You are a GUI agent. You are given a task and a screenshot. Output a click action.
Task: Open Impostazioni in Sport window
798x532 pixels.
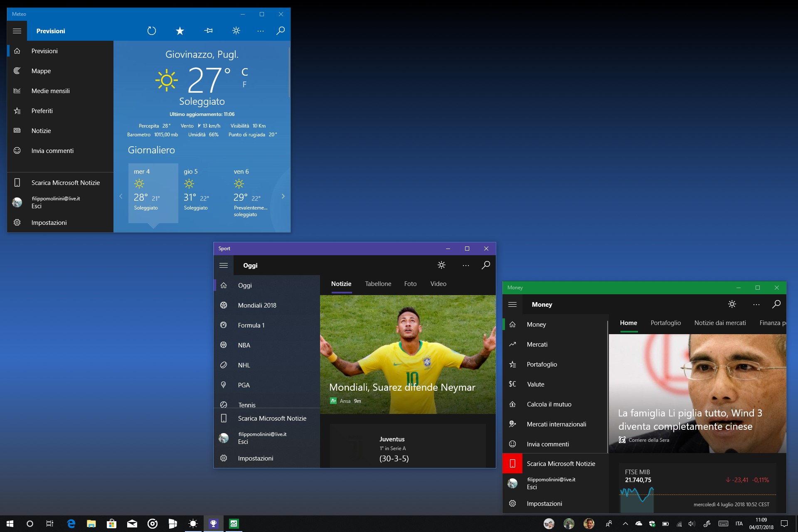point(267,458)
